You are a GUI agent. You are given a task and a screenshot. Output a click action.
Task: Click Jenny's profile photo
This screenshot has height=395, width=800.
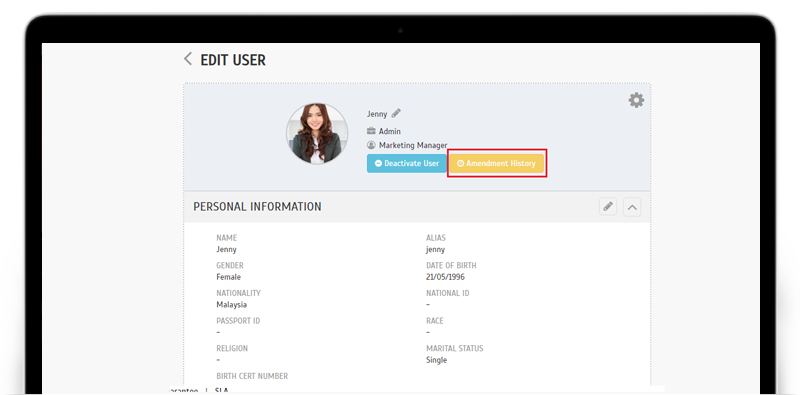pyautogui.click(x=317, y=134)
